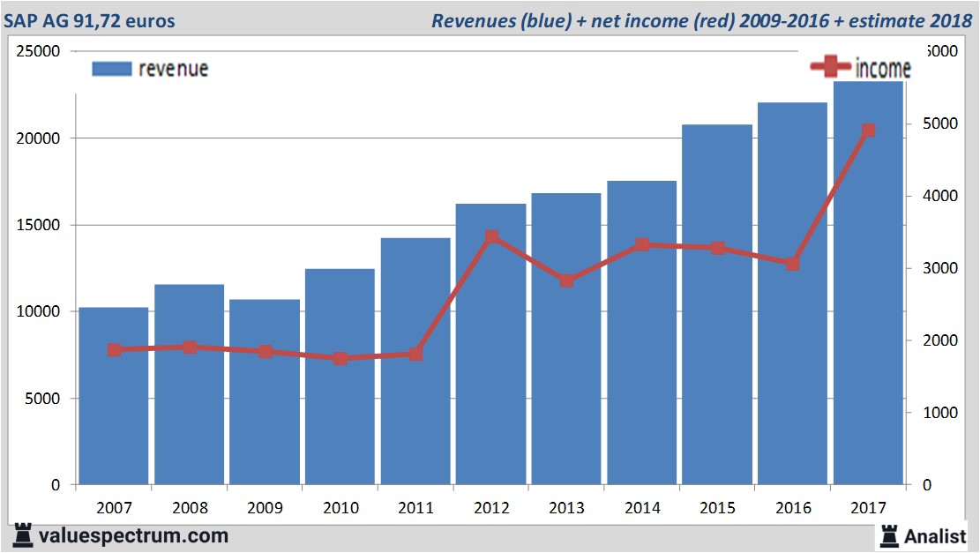980x553 pixels.
Task: Pick the "2012" year label
Action: click(491, 507)
